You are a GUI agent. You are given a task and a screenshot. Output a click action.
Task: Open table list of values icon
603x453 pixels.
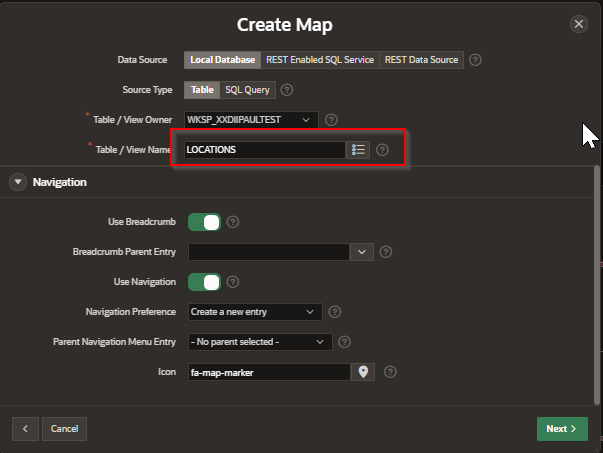tap(358, 150)
